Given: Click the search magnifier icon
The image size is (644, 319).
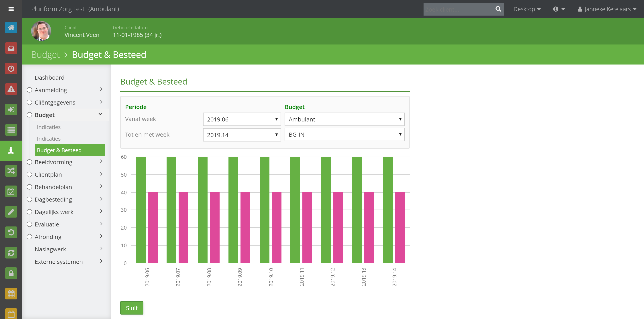Looking at the screenshot, I should (x=498, y=9).
